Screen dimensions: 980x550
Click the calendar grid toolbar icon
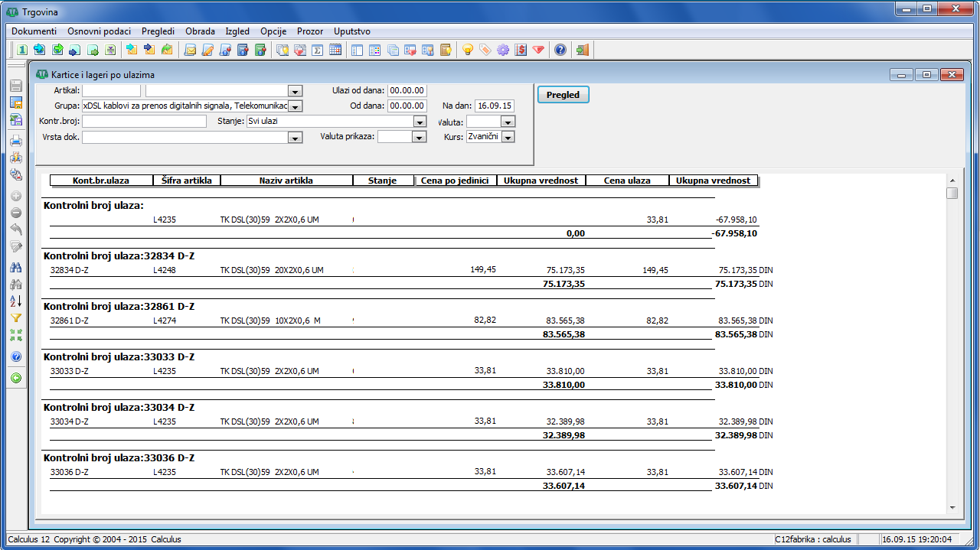(x=335, y=50)
